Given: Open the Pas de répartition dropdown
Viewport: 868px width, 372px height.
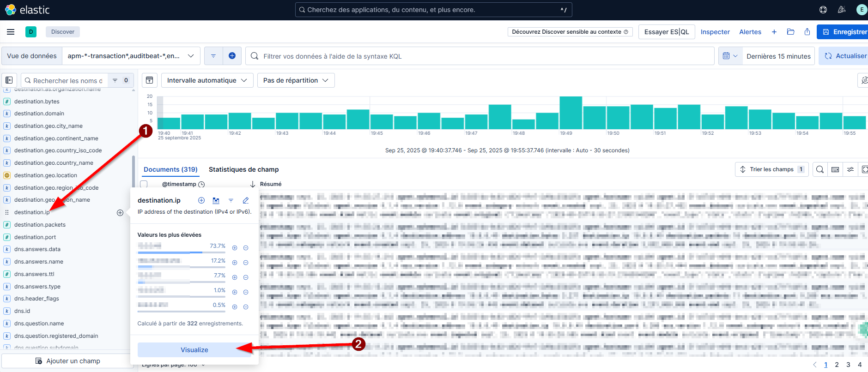Looking at the screenshot, I should (x=296, y=80).
